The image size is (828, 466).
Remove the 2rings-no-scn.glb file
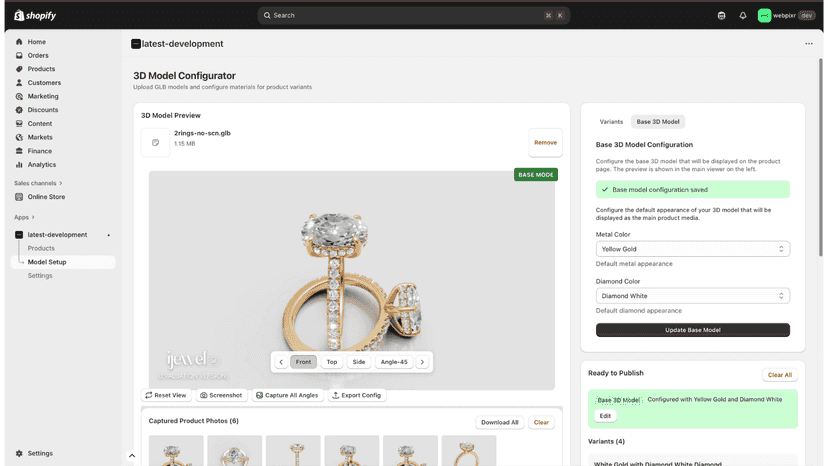coord(545,143)
